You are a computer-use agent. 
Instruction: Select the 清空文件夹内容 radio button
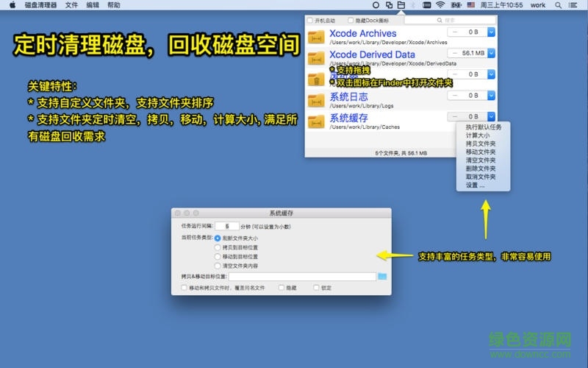pyautogui.click(x=218, y=265)
